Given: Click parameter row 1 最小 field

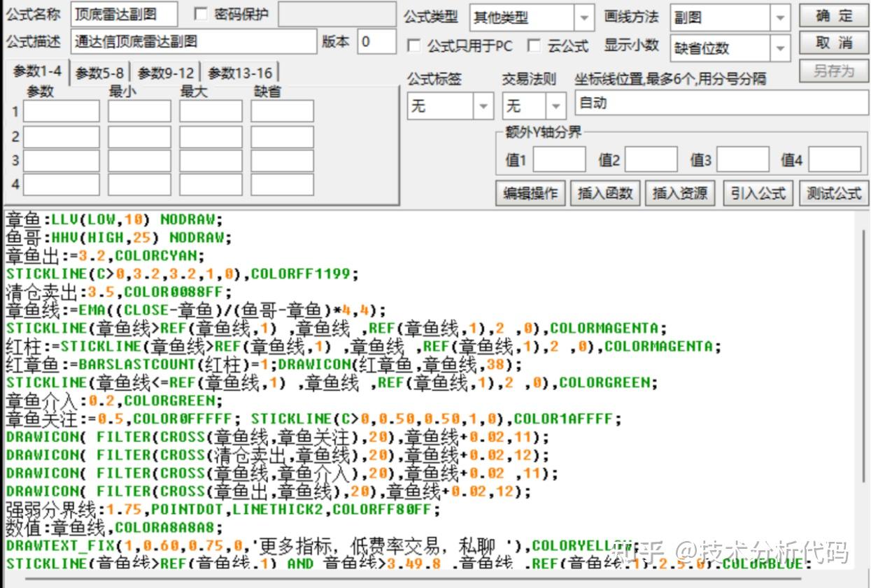Looking at the screenshot, I should coord(139,111).
